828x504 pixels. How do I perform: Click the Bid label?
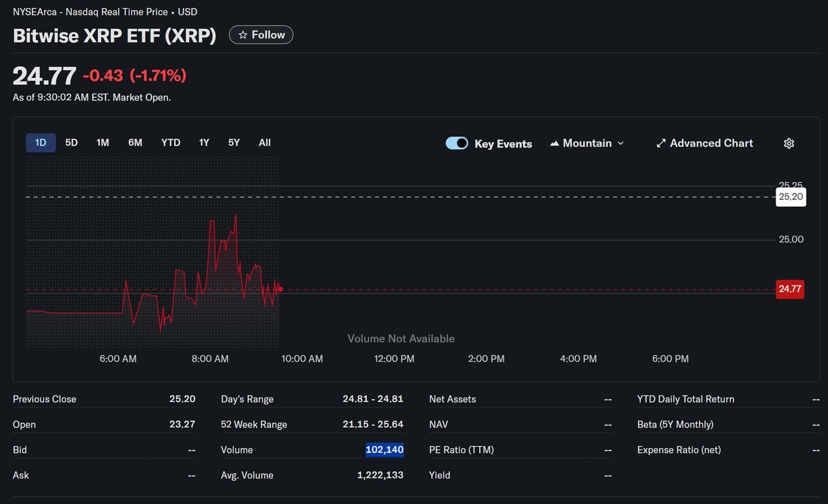pos(20,450)
